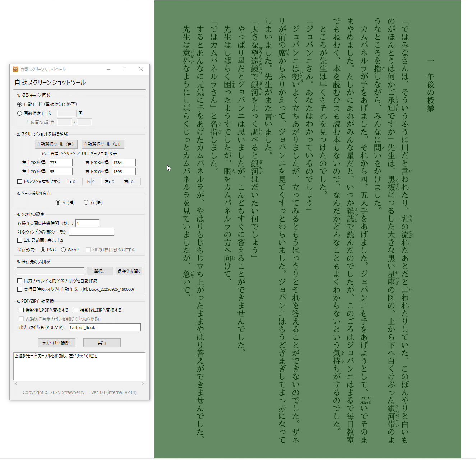Click the 右下のY座標 input field
The width and height of the screenshot is (476, 461).
124,172
